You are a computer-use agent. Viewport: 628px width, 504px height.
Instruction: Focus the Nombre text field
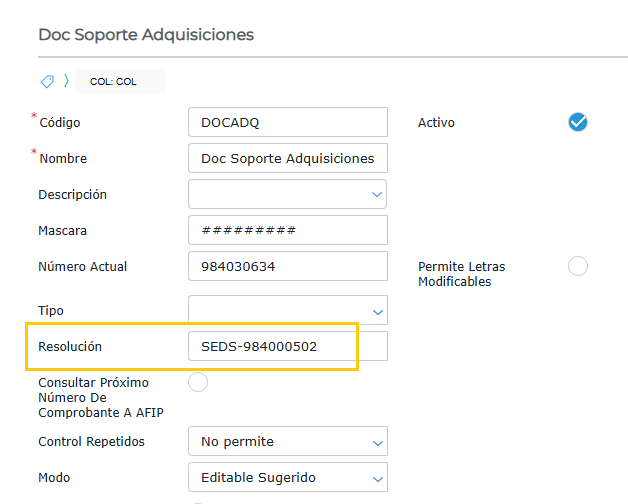[x=287, y=158]
